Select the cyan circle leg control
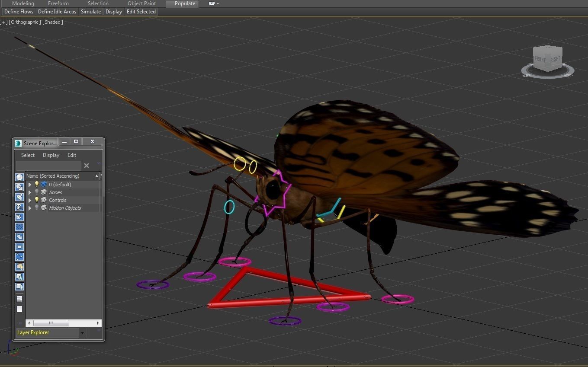Screen dimensions: 588x367 (229, 207)
